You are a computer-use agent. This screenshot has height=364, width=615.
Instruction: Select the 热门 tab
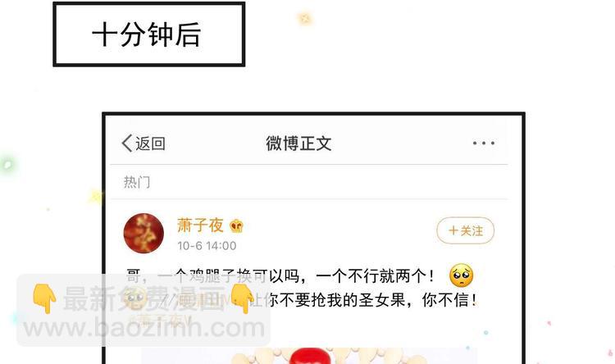coord(136,182)
